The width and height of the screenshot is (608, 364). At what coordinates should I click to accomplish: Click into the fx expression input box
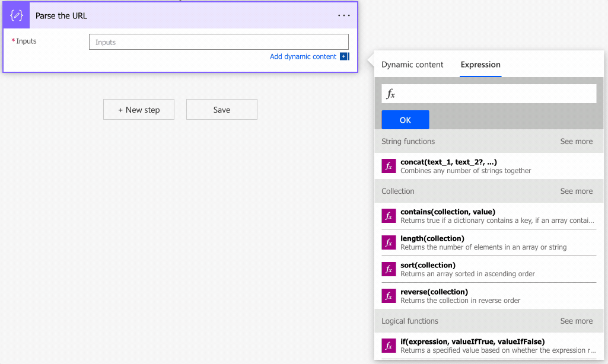click(495, 94)
